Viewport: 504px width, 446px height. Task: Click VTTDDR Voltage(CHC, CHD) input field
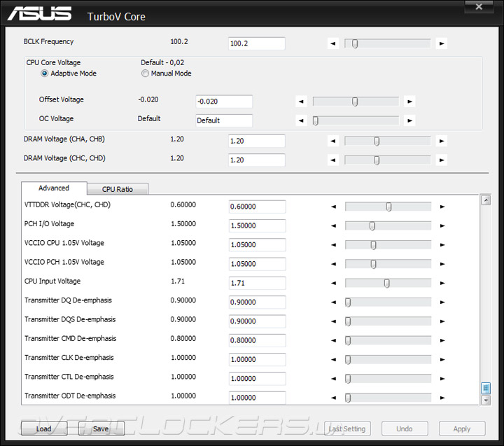pos(257,207)
